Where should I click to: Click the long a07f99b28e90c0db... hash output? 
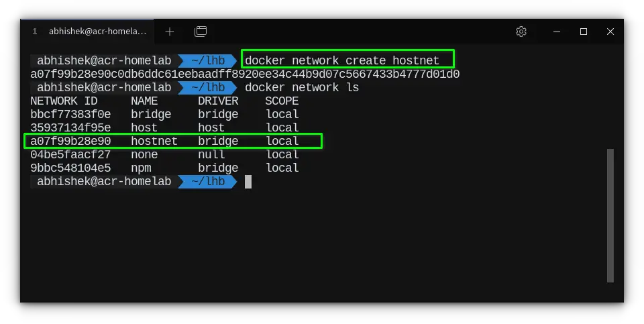pos(245,74)
